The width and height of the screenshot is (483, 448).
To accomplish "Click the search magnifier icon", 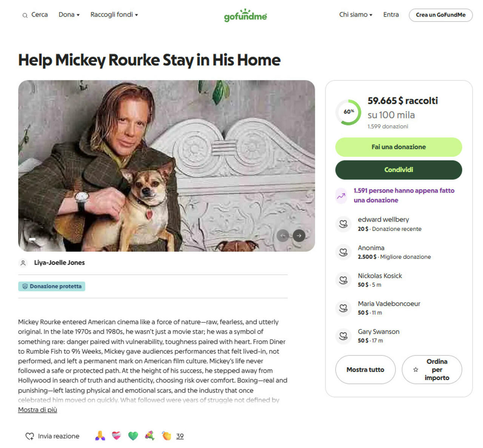I will tap(25, 15).
